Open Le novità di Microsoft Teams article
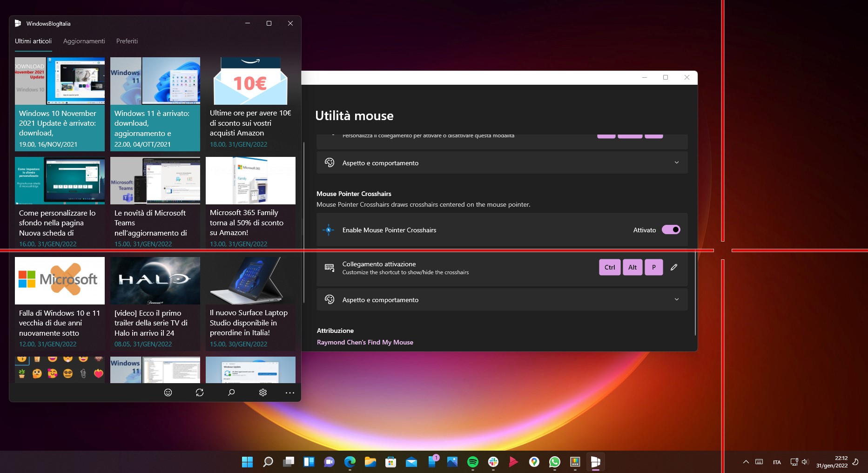The height and width of the screenshot is (473, 868). [155, 203]
